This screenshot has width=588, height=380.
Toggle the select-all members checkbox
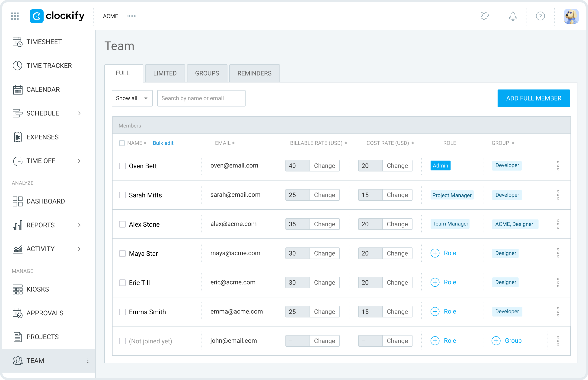click(x=122, y=143)
